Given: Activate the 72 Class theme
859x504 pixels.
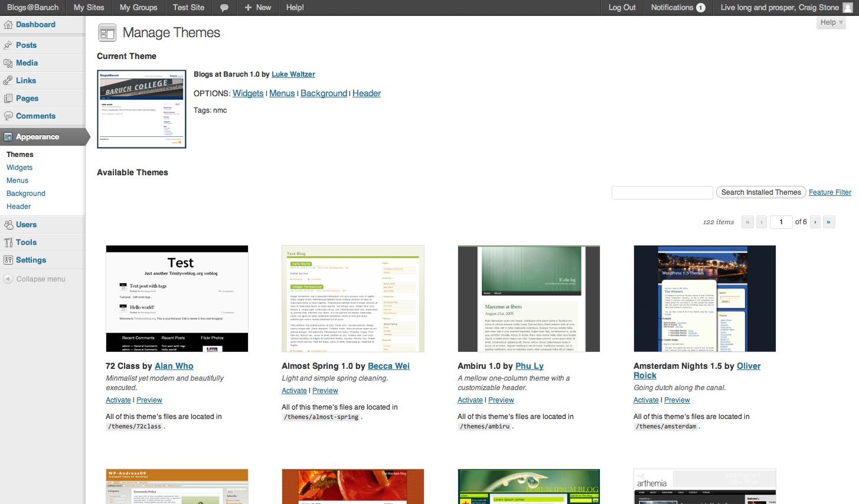Looking at the screenshot, I should tap(118, 400).
